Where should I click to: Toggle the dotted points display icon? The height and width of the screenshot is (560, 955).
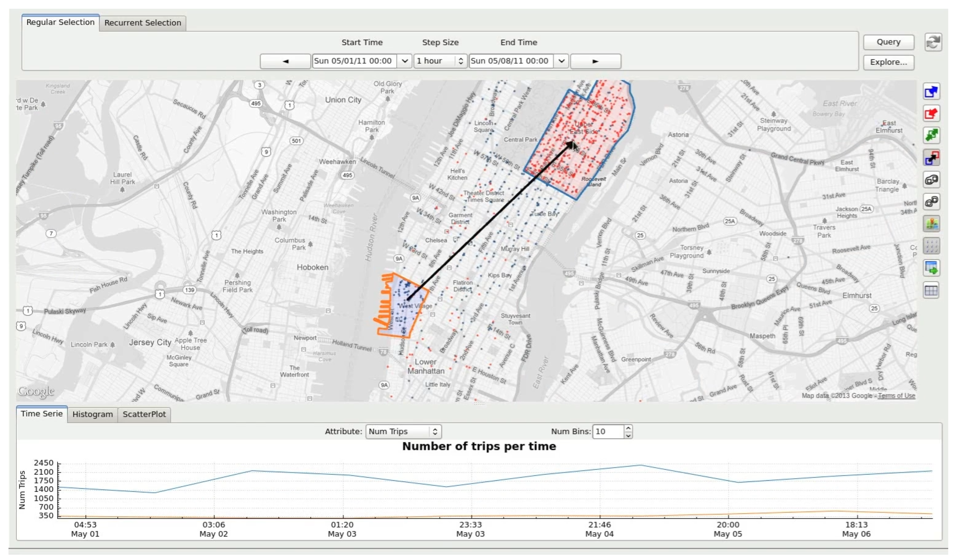(x=931, y=246)
